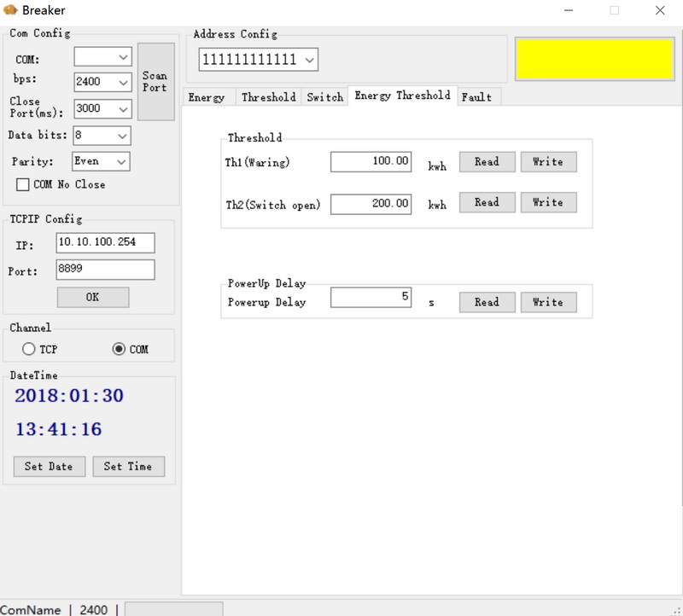Screen dimensions: 683x616
Task: Click the Th2 Switch open value field
Action: click(371, 204)
